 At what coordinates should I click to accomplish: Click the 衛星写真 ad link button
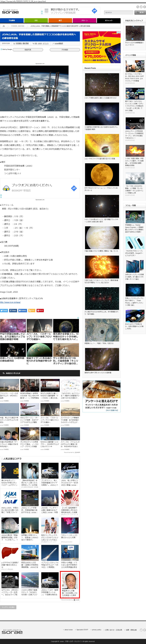(28, 50)
